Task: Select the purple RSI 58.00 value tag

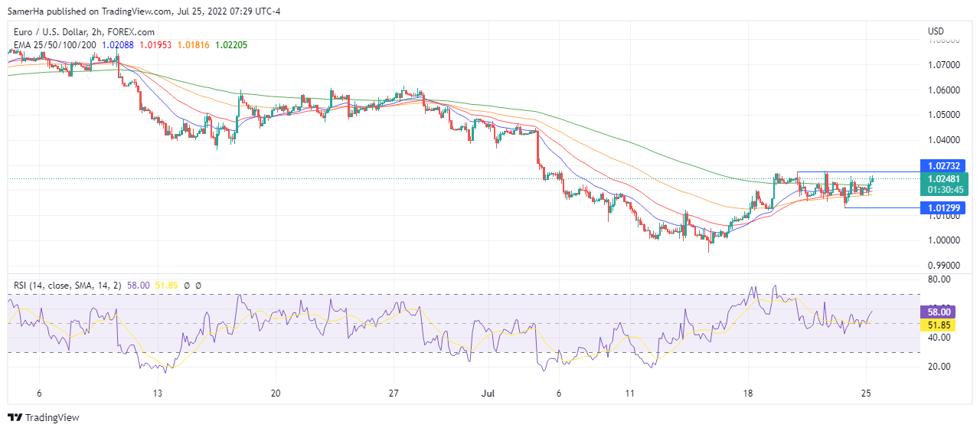Action: coord(939,312)
